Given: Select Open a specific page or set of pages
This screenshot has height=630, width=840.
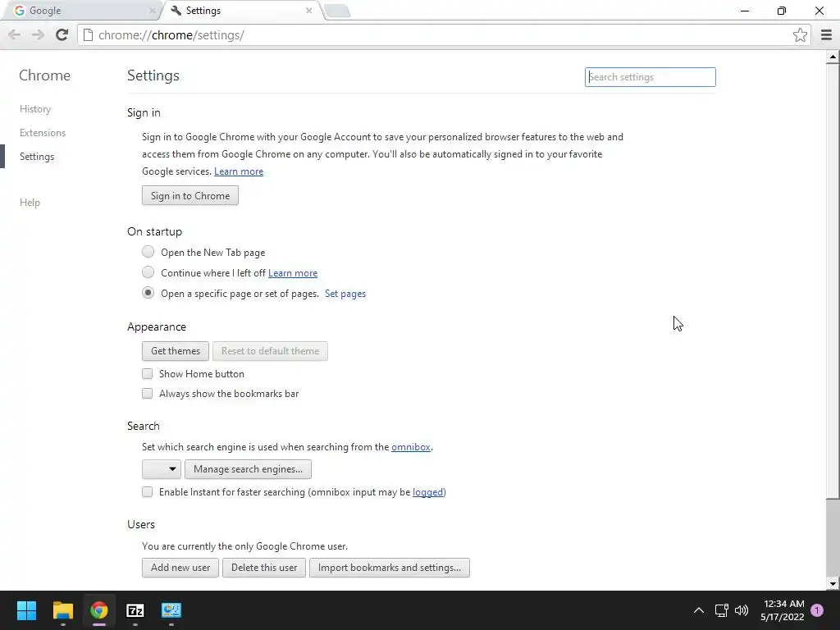Looking at the screenshot, I should tap(148, 293).
